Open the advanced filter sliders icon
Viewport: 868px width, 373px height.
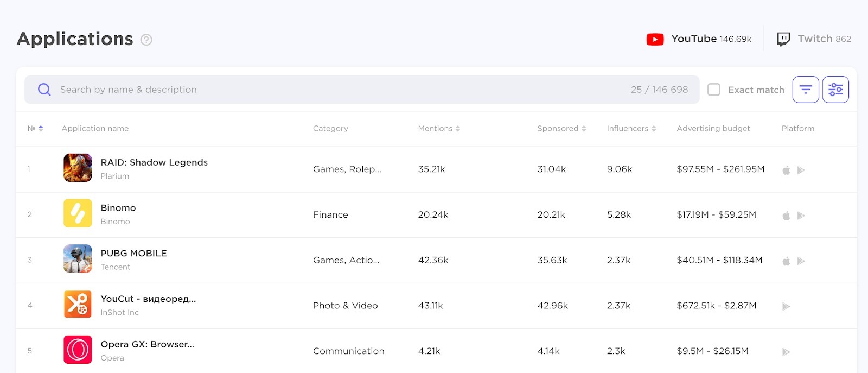[835, 89]
